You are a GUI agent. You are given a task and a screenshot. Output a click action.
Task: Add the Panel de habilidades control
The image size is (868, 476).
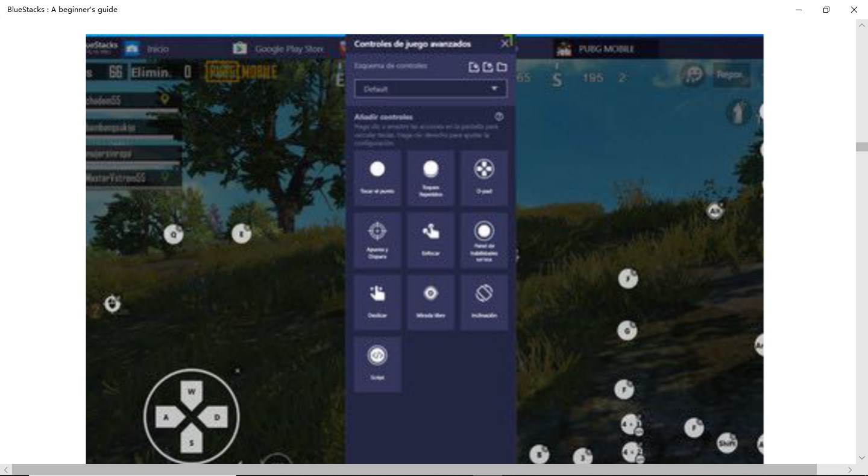tap(484, 240)
